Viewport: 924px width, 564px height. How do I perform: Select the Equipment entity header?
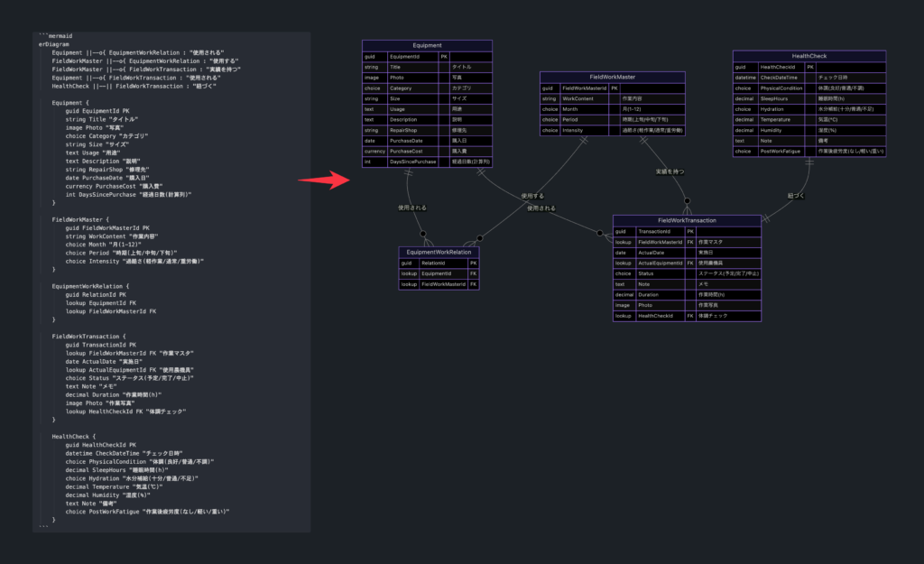(426, 45)
